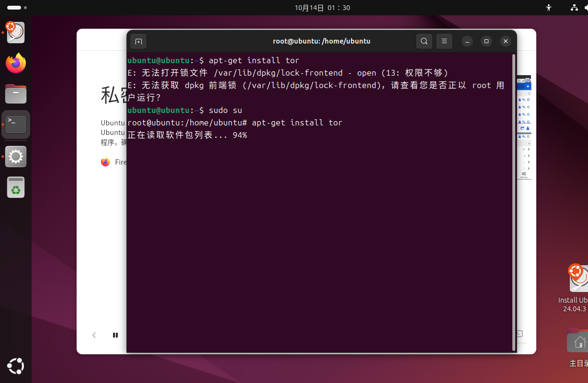Image resolution: width=588 pixels, height=383 pixels.
Task: Click the Firefox icon in installer slide
Action: tap(105, 162)
